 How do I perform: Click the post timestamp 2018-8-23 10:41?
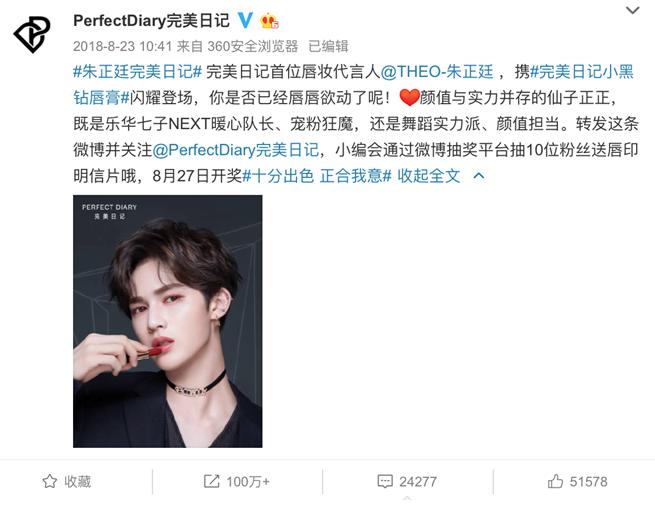[x=123, y=46]
